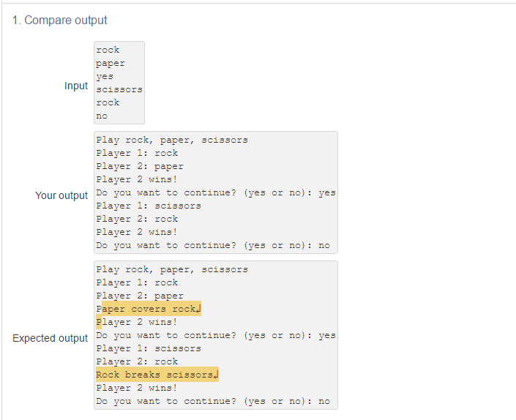This screenshot has height=420, width=516.
Task: Click highlighted "Rock breaks scissors" line
Action: [x=157, y=375]
